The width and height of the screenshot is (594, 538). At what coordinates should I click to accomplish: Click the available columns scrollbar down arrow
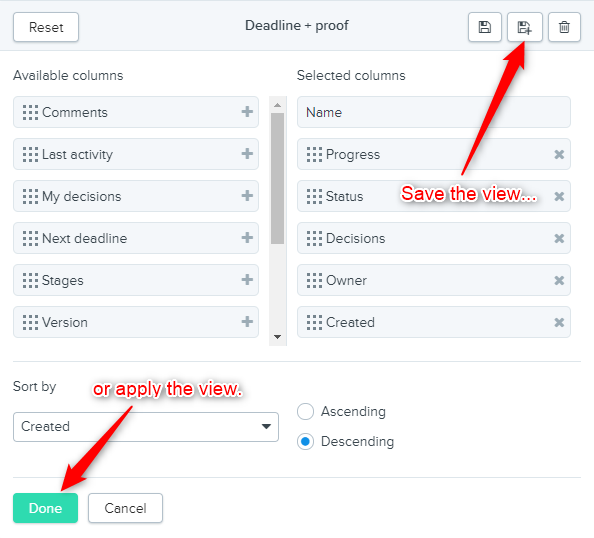tap(277, 337)
